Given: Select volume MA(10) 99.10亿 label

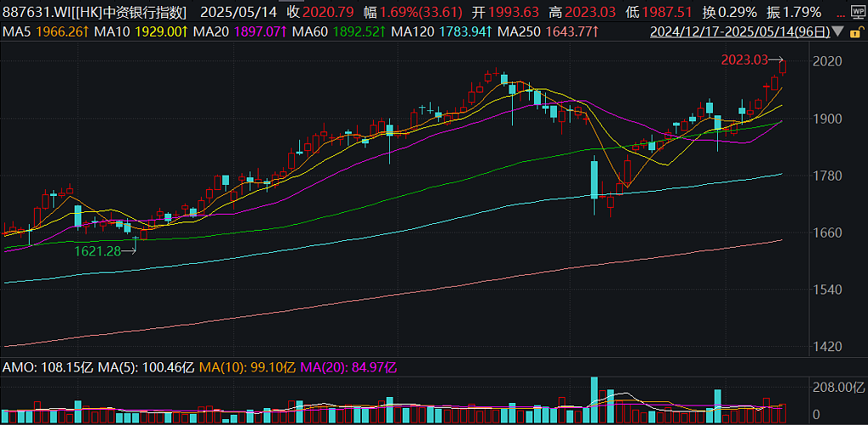Looking at the screenshot, I should (x=247, y=366).
